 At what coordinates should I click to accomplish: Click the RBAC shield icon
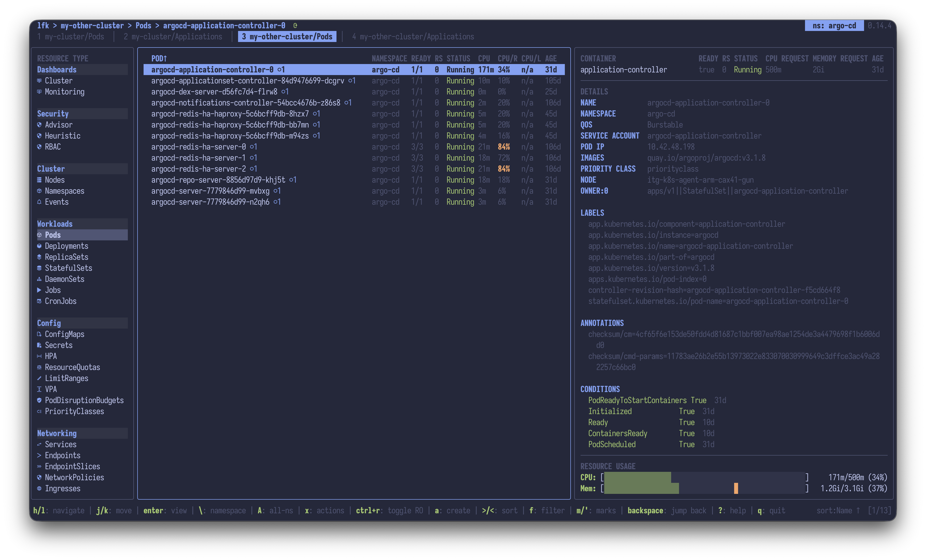click(39, 147)
